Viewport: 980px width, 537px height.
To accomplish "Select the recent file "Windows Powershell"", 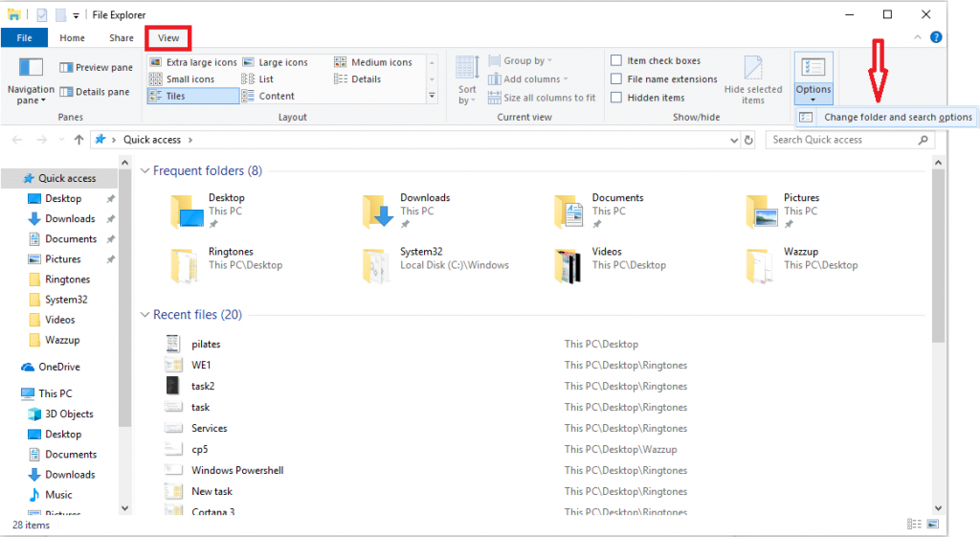I will tap(237, 470).
